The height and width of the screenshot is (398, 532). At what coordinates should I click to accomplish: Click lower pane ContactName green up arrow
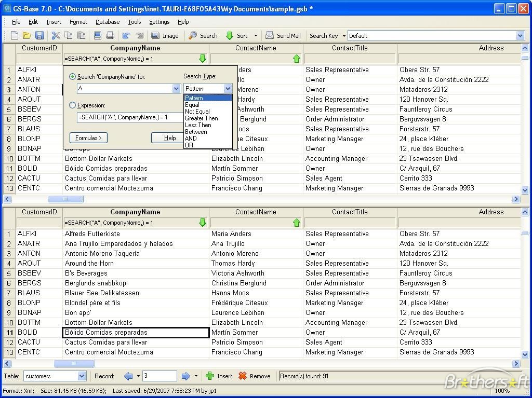pos(297,223)
